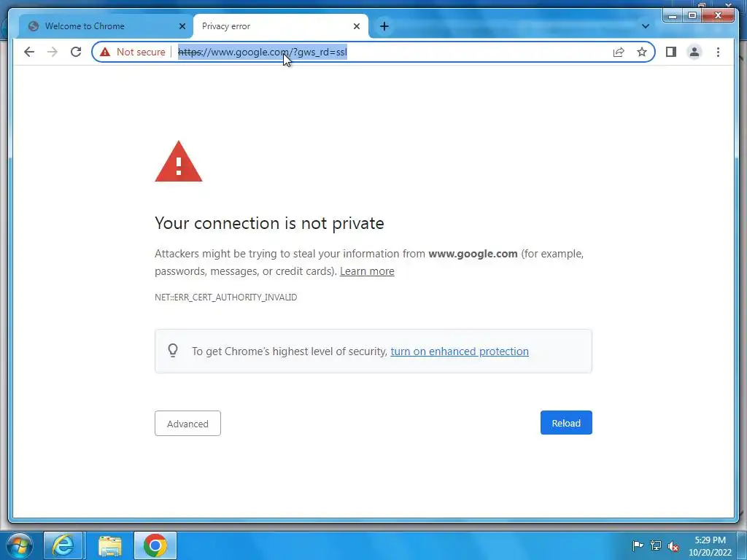Close the Welcome to Chrome tab

[182, 26]
